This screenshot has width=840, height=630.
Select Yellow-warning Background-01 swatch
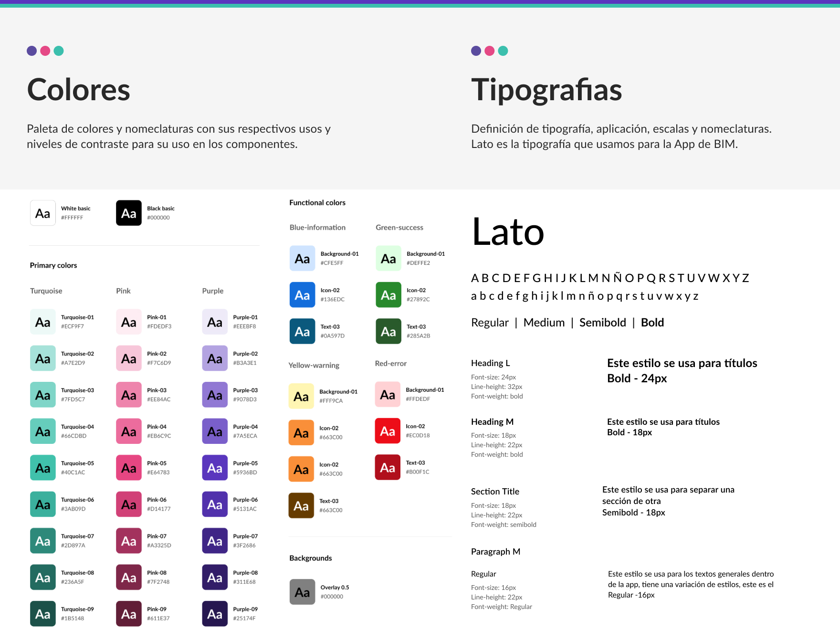pyautogui.click(x=301, y=396)
